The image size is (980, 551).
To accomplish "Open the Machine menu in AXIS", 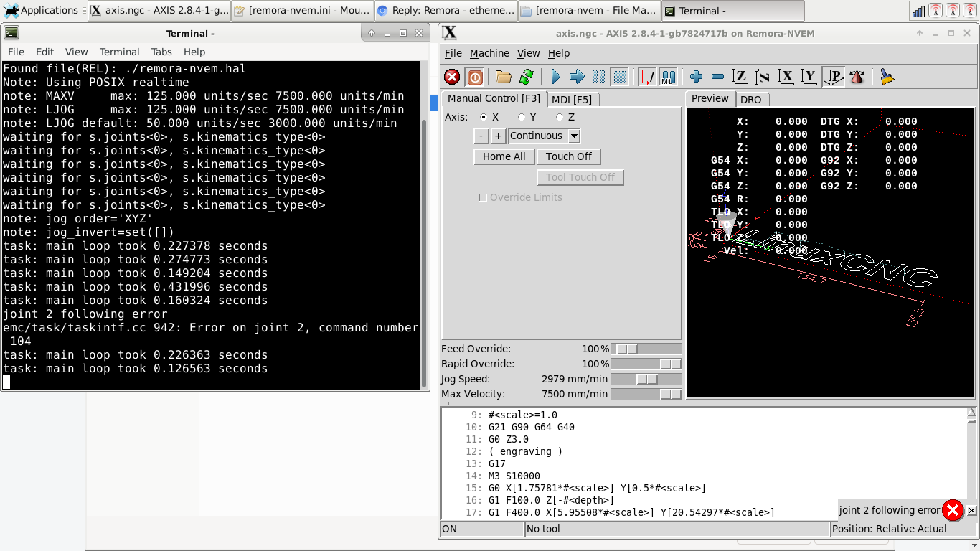I will [x=489, y=53].
